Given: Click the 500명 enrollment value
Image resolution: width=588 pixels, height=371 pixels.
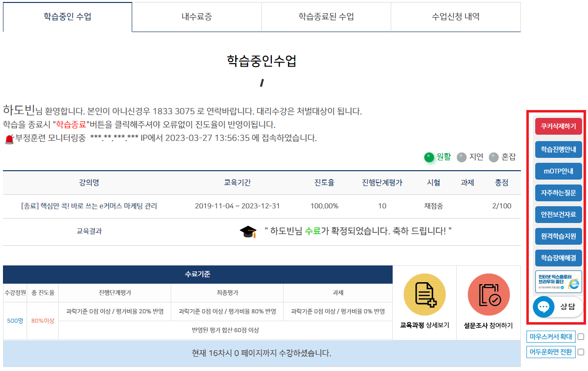Looking at the screenshot, I should pyautogui.click(x=15, y=321).
